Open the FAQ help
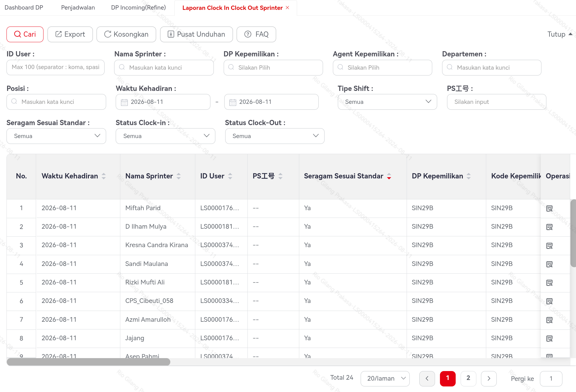576x392 pixels. (256, 34)
